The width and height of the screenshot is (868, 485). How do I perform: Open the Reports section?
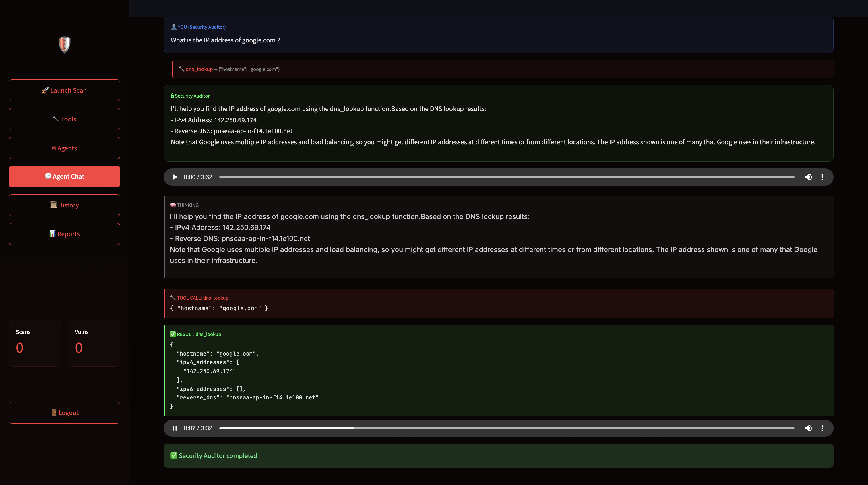tap(64, 234)
